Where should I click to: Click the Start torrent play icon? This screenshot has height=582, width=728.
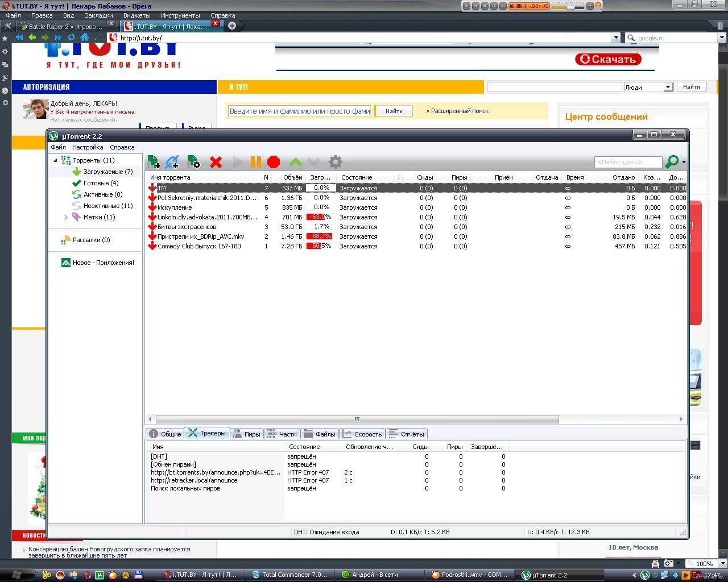tap(238, 162)
